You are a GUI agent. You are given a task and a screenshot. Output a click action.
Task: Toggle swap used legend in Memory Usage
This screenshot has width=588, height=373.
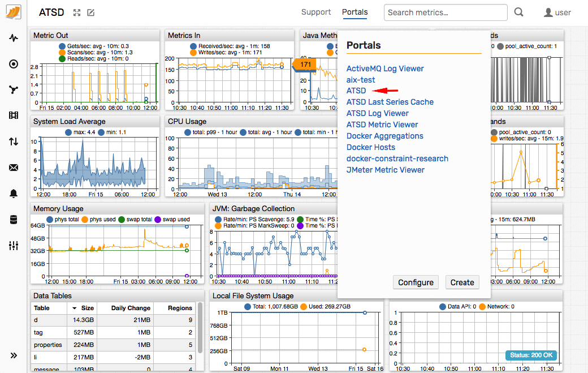[172, 220]
